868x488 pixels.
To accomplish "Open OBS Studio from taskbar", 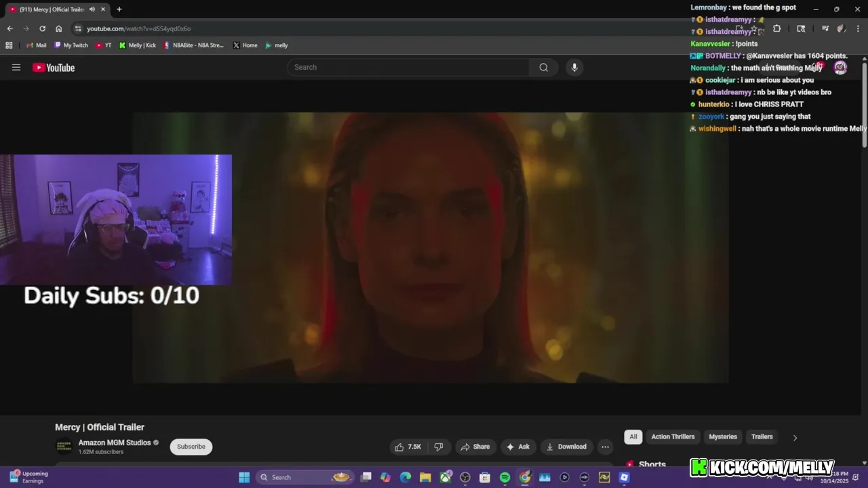I will tap(465, 477).
